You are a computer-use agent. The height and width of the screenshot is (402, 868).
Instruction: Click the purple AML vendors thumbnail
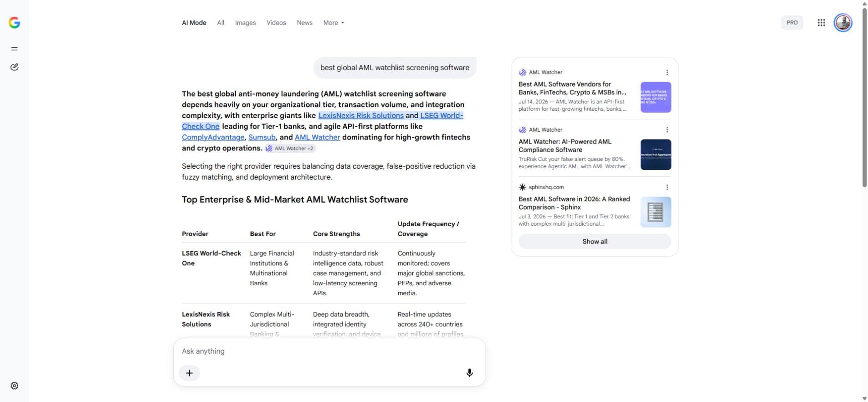click(x=656, y=97)
